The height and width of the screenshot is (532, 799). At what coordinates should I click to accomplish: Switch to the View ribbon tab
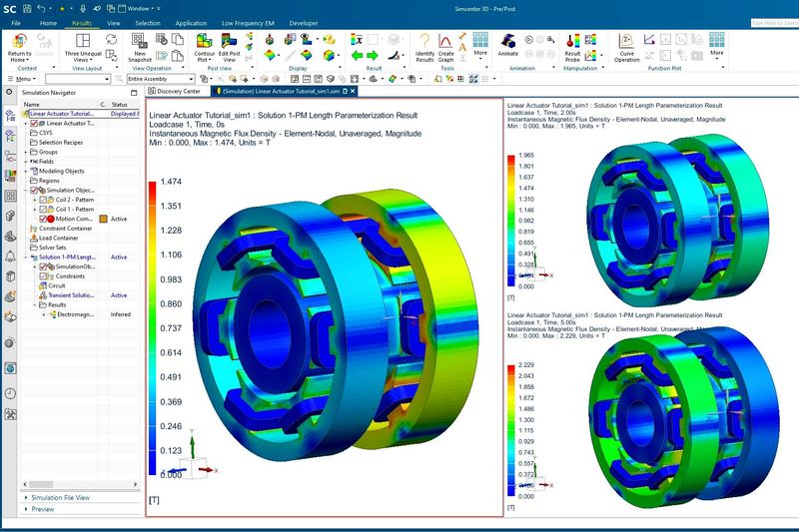pyautogui.click(x=113, y=23)
